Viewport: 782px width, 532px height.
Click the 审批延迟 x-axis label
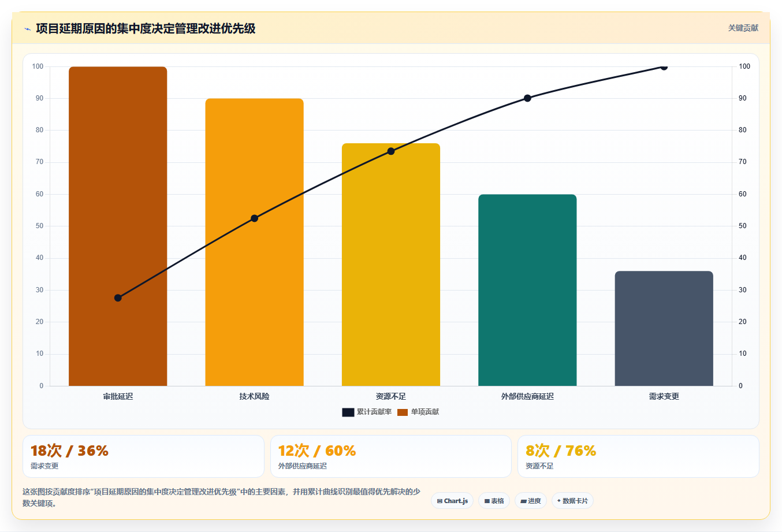118,396
